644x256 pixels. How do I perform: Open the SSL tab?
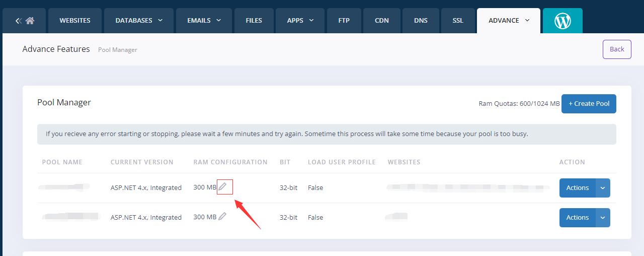pyautogui.click(x=458, y=21)
